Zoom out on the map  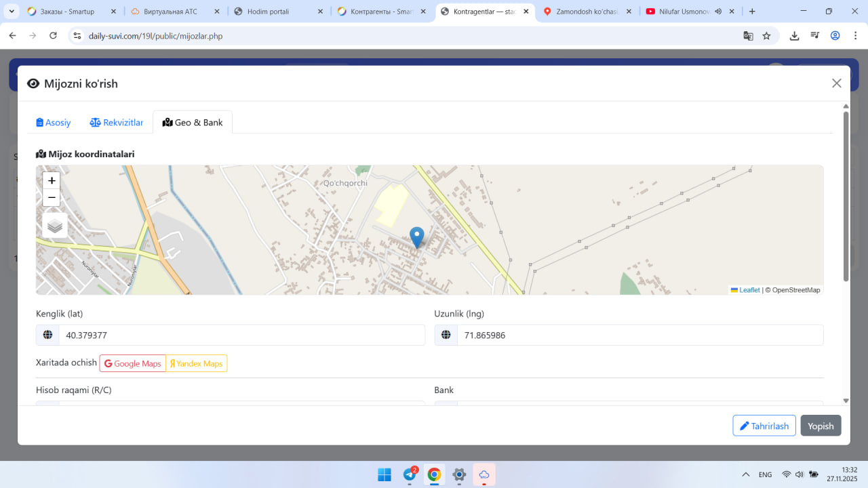click(x=52, y=198)
